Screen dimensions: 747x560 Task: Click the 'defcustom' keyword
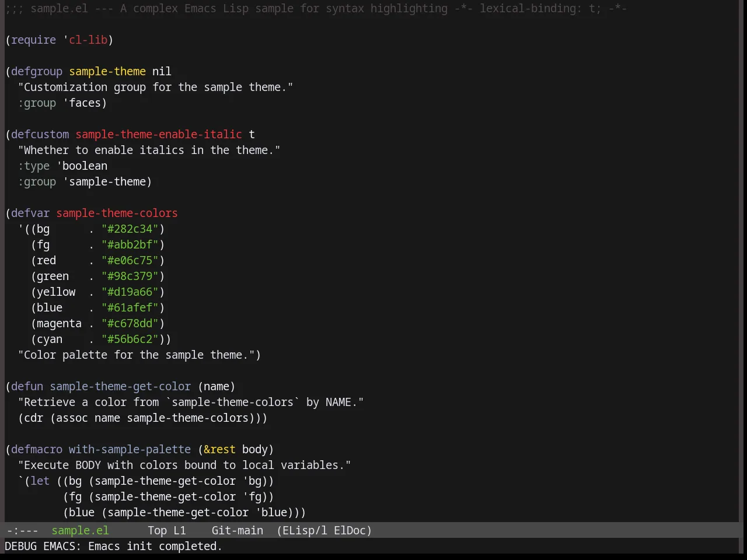(40, 134)
